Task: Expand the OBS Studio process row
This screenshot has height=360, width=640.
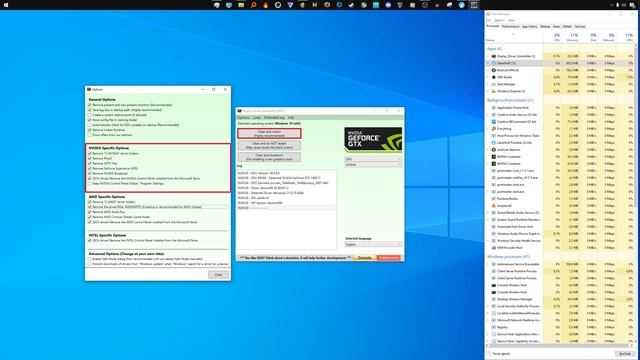Action: 488,77
